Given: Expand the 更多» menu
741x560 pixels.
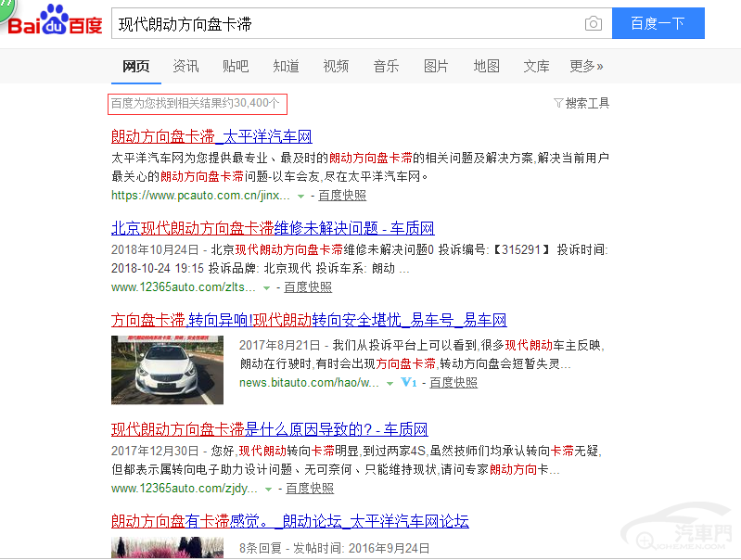Looking at the screenshot, I should click(x=586, y=66).
